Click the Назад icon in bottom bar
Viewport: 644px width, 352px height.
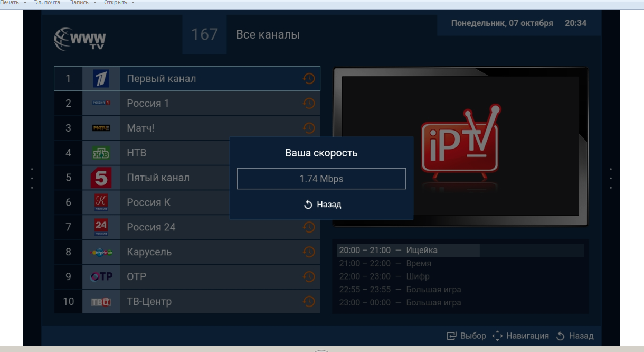point(561,336)
